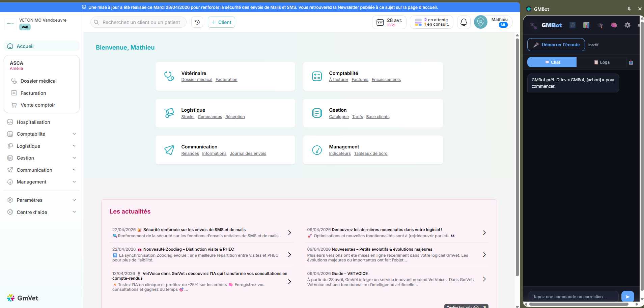Click the GMBot graduation cap icon
The height and width of the screenshot is (308, 644).
coord(600,25)
